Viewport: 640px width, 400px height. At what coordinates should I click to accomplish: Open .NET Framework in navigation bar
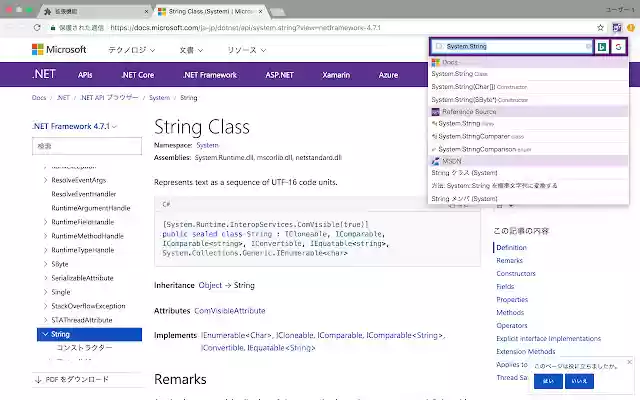tap(210, 75)
